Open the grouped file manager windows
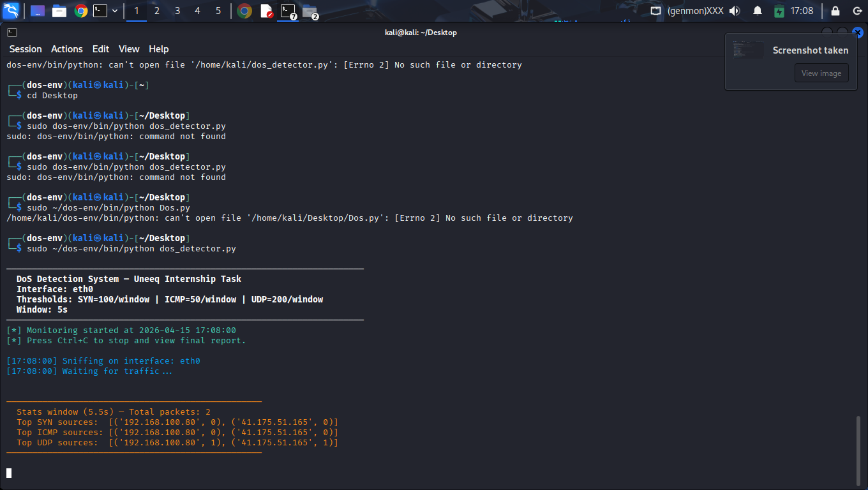This screenshot has height=490, width=868. pos(310,11)
